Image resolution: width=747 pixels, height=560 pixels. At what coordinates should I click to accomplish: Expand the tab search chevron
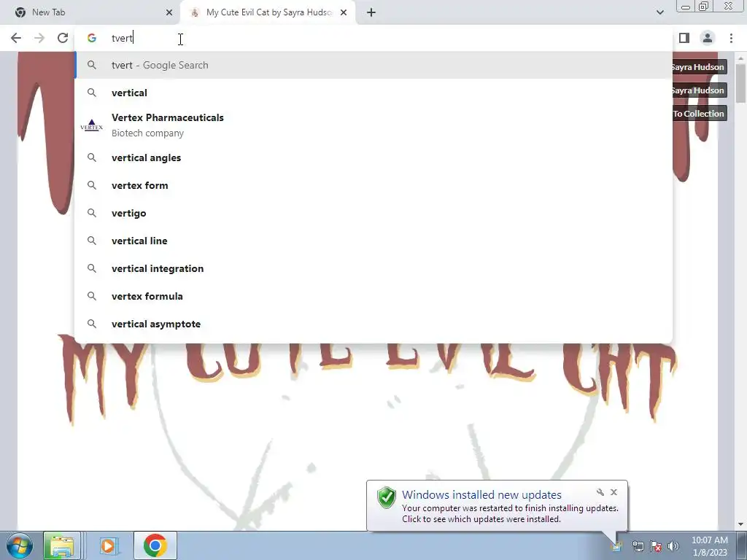point(659,12)
